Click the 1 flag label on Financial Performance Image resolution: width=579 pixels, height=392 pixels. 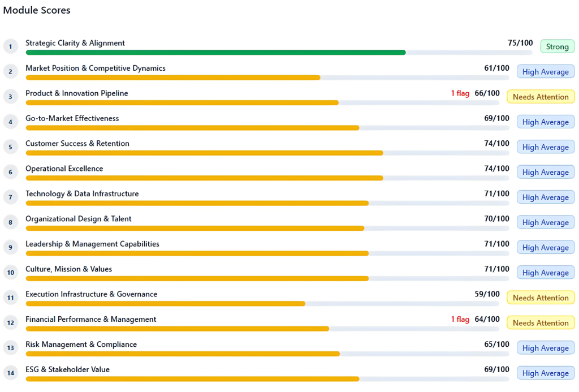pos(460,319)
